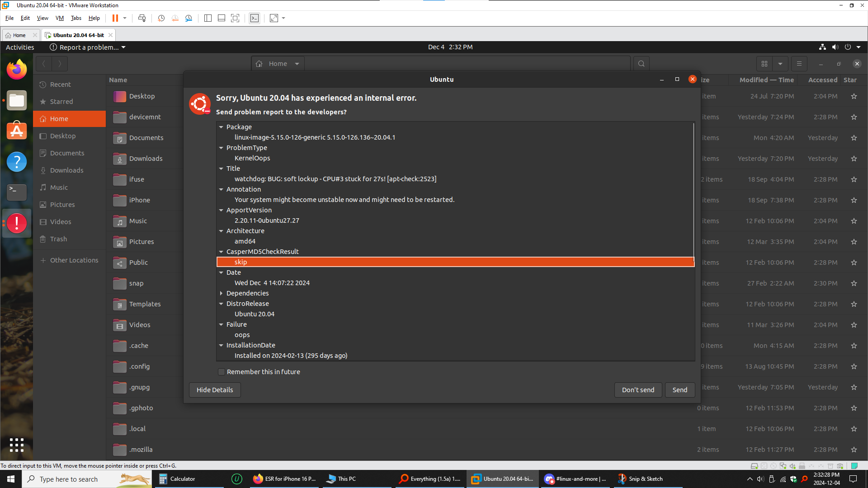The image size is (868, 488).
Task: Open Terminal from the dock
Action: [17, 192]
